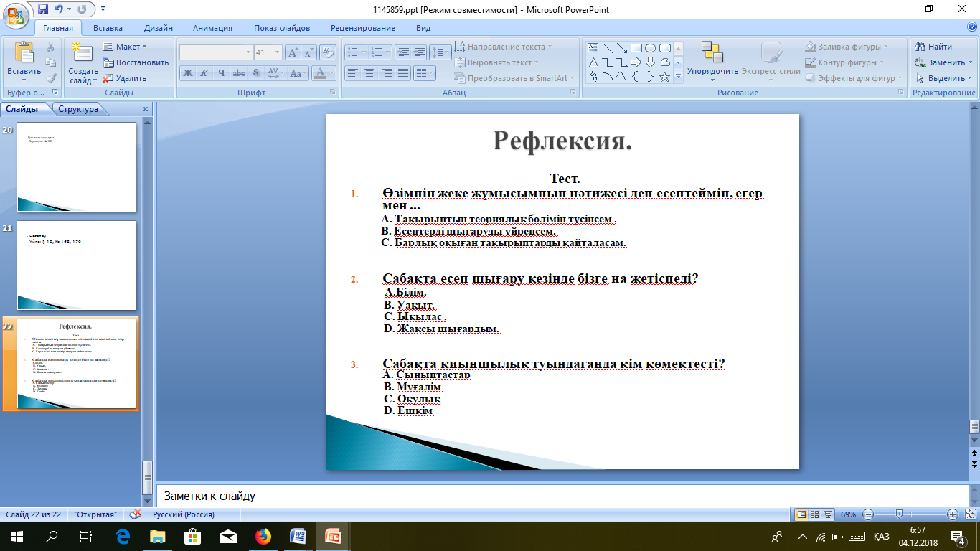Undo the last action
Image resolution: width=980 pixels, height=551 pixels.
[60, 9]
